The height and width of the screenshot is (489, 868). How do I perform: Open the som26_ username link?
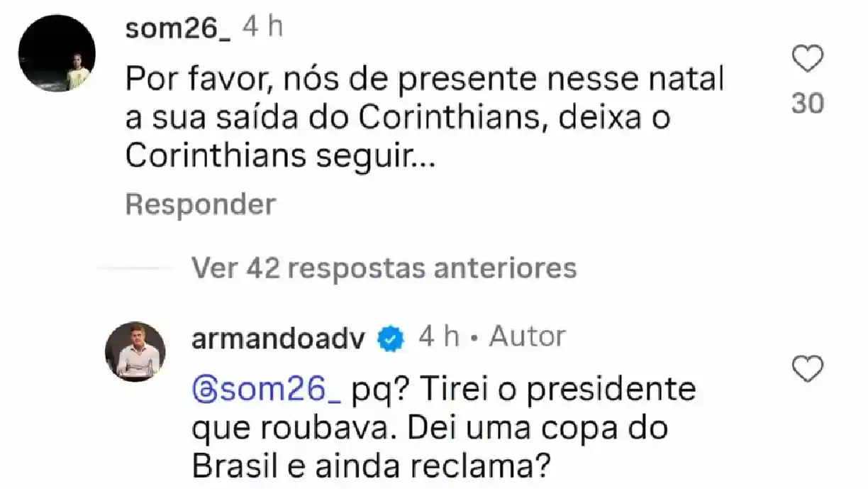tap(177, 29)
